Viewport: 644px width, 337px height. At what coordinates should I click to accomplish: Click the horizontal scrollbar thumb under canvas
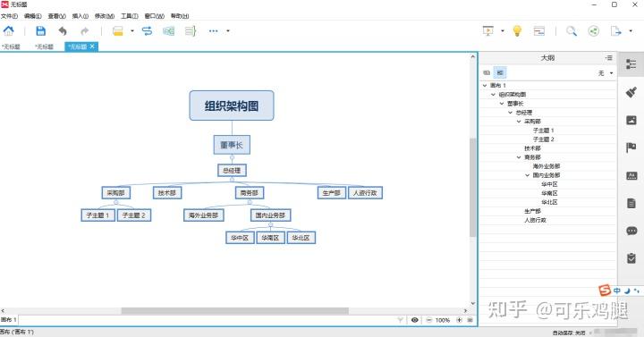234,311
